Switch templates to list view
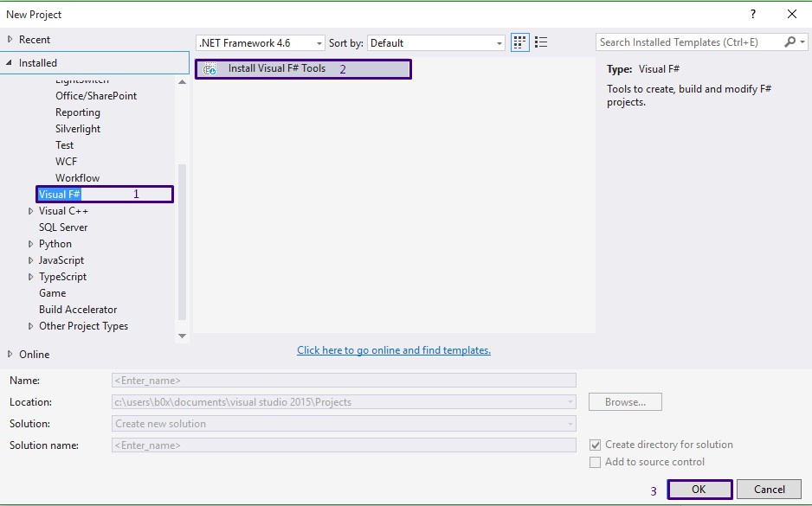The height and width of the screenshot is (506, 812). point(539,42)
